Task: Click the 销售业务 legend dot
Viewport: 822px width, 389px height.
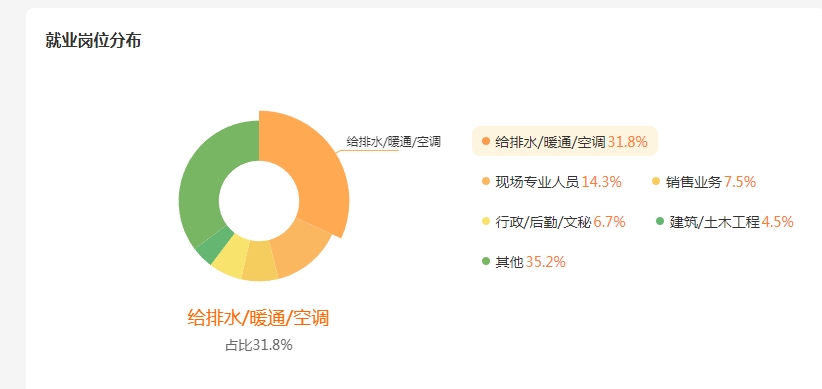Action: click(x=656, y=182)
